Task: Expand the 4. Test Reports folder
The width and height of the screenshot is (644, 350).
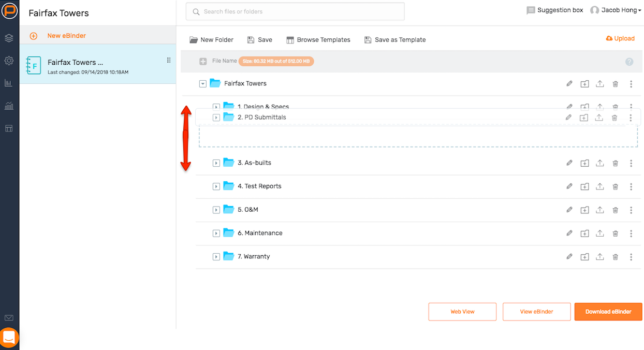Action: (x=216, y=186)
